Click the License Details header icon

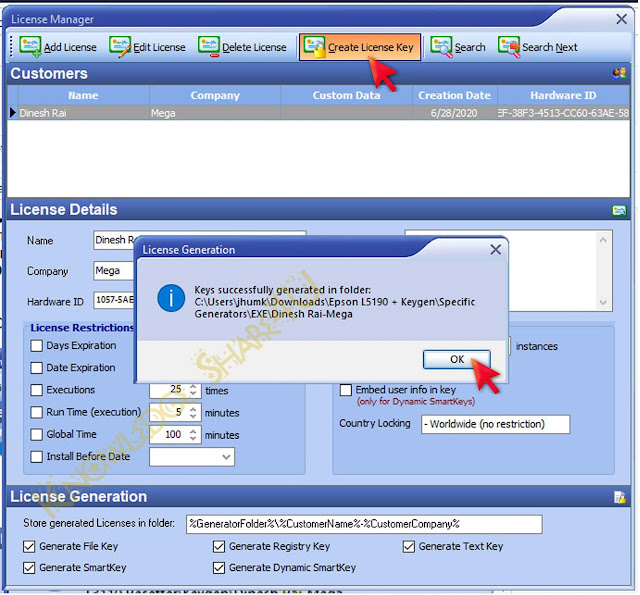(x=619, y=210)
